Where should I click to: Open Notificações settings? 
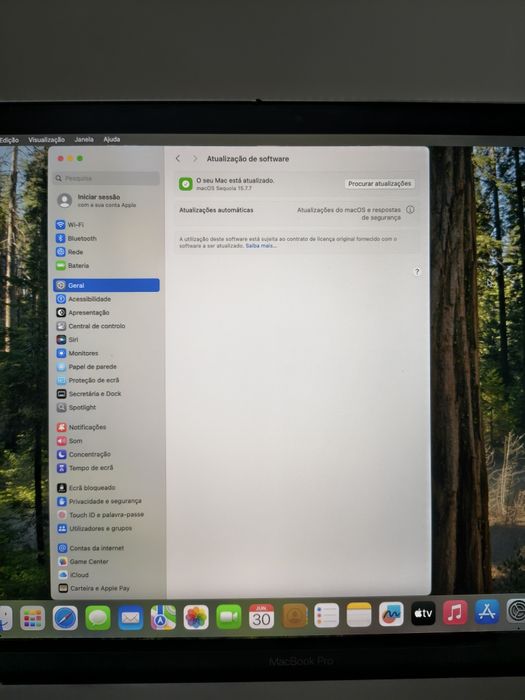pyautogui.click(x=107, y=427)
